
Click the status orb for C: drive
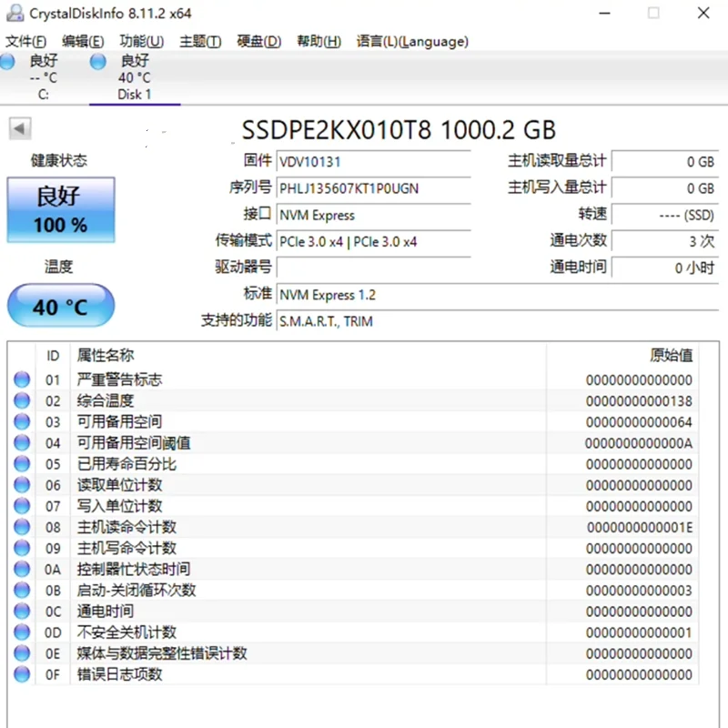(6, 61)
